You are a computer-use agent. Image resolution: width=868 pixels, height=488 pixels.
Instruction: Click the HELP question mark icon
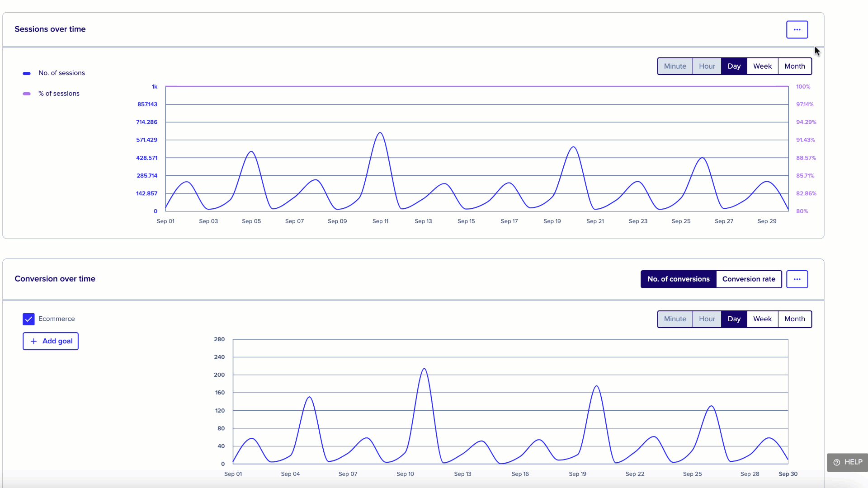pos(837,462)
